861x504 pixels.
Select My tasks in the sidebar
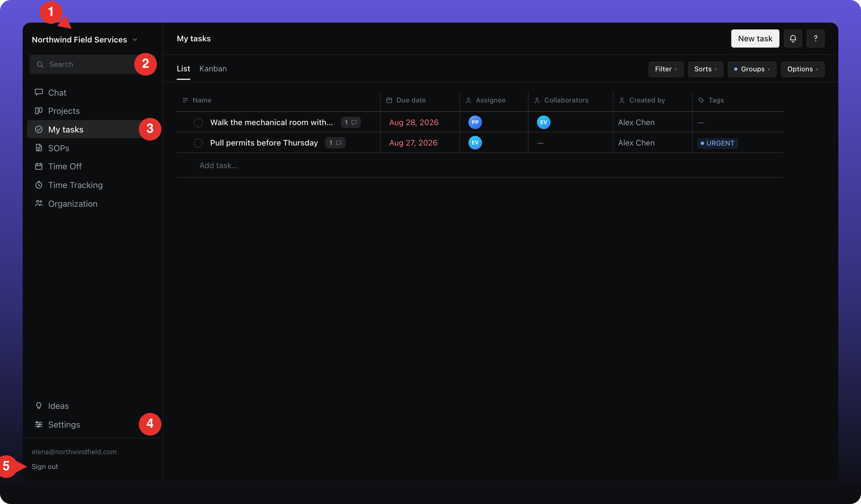click(93, 129)
